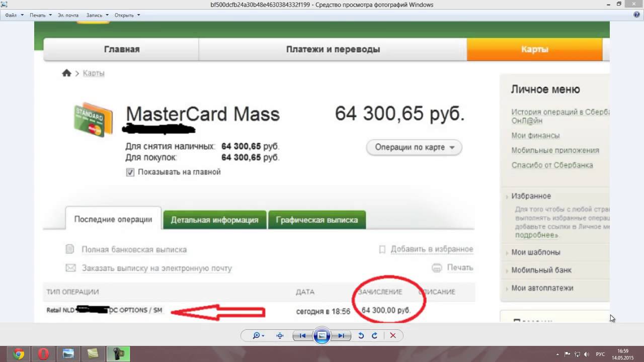Toggle Показывать на главной checkbox

click(130, 172)
